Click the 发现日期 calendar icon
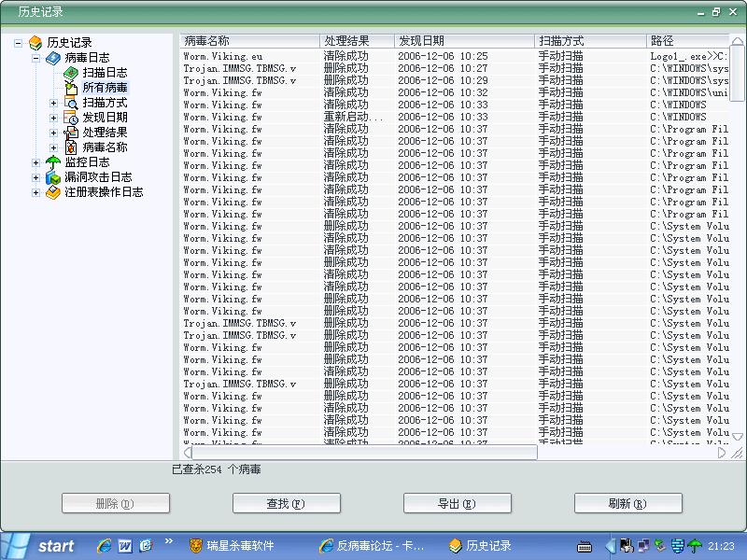Image resolution: width=747 pixels, height=560 pixels. (x=71, y=118)
